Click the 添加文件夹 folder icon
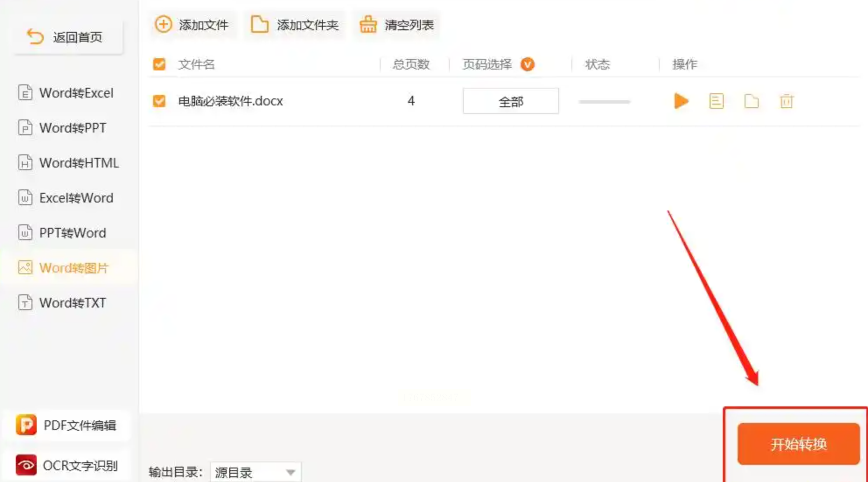This screenshot has height=482, width=868. click(259, 24)
